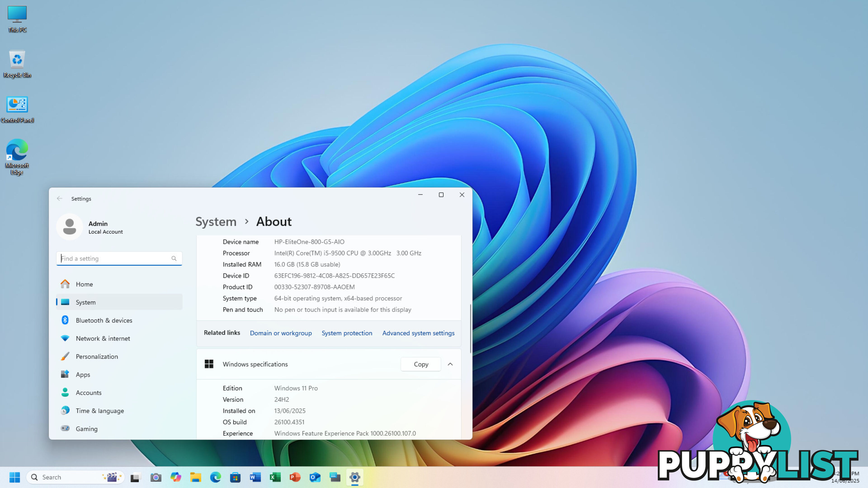Open Microsoft Store from taskbar
868x488 pixels.
click(235, 477)
